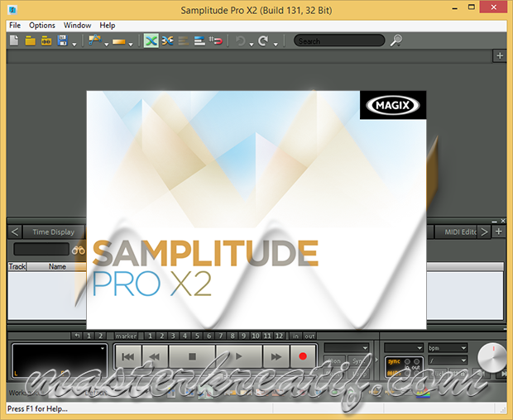Click the folder icon with the cassette tape
The height and width of the screenshot is (420, 513).
click(x=46, y=41)
